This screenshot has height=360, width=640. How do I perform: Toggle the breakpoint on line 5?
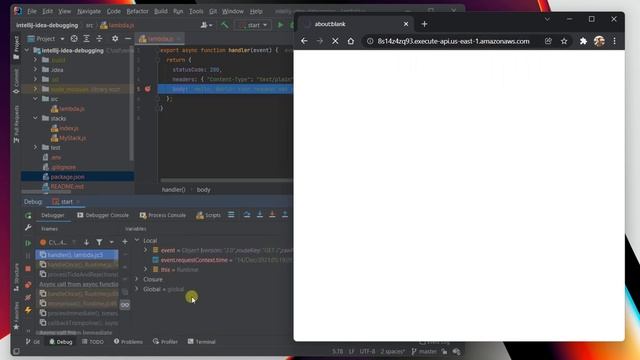148,89
